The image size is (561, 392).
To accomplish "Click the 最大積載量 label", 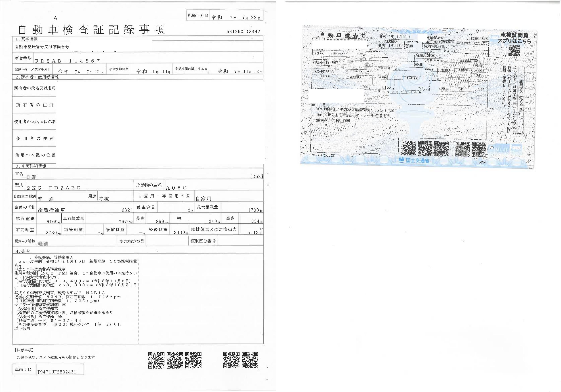I will (x=208, y=207).
